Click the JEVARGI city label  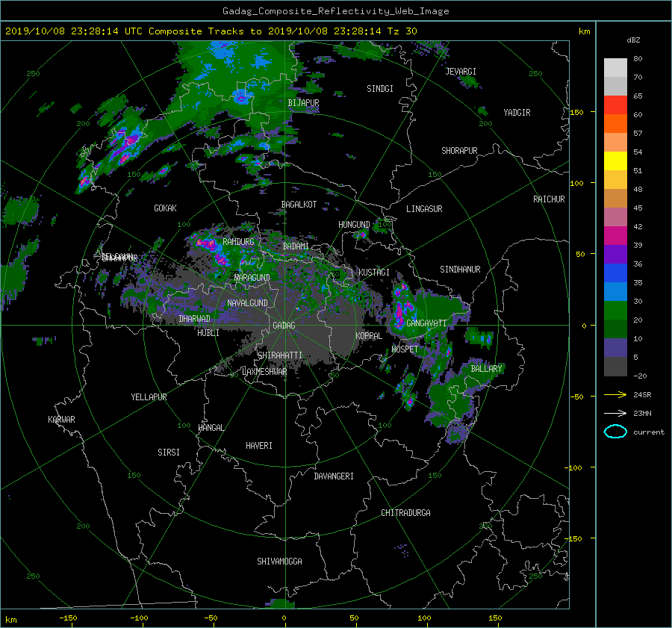point(461,72)
